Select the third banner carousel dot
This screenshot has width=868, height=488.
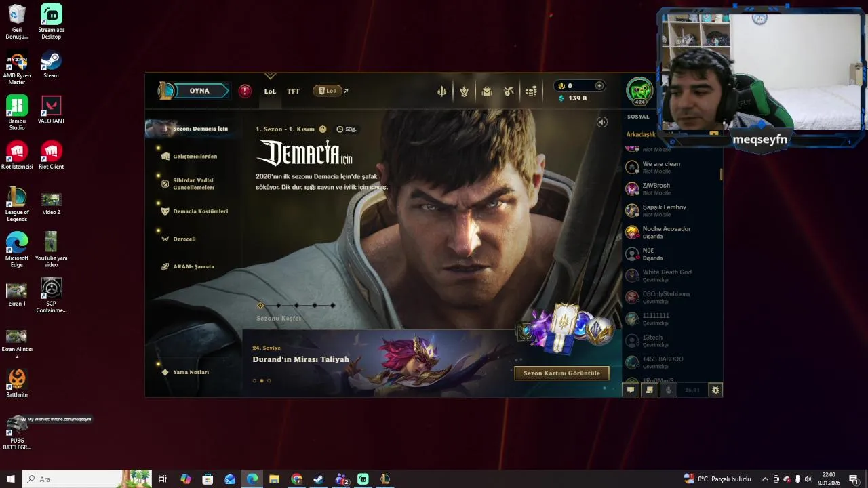(269, 380)
